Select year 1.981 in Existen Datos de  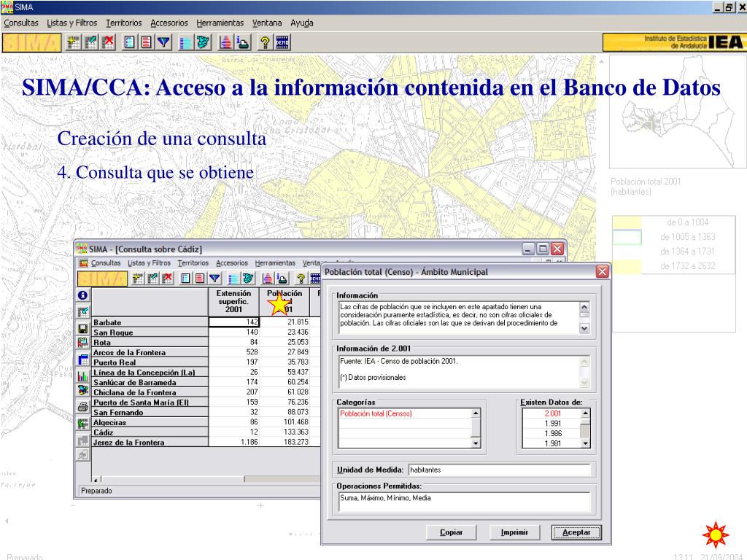[x=552, y=443]
